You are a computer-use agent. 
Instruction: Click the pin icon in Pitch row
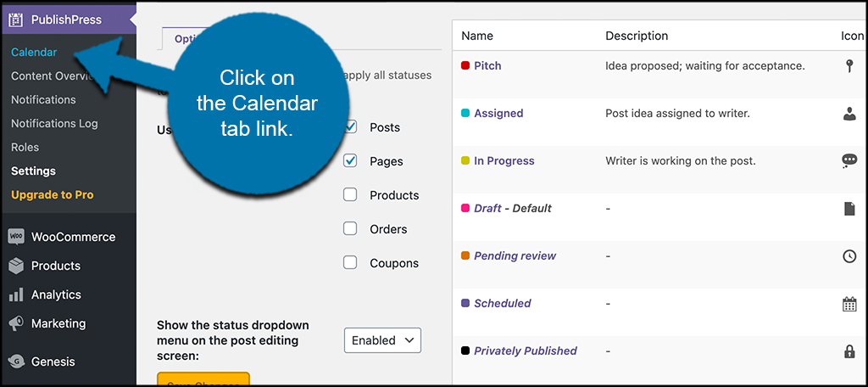(849, 66)
